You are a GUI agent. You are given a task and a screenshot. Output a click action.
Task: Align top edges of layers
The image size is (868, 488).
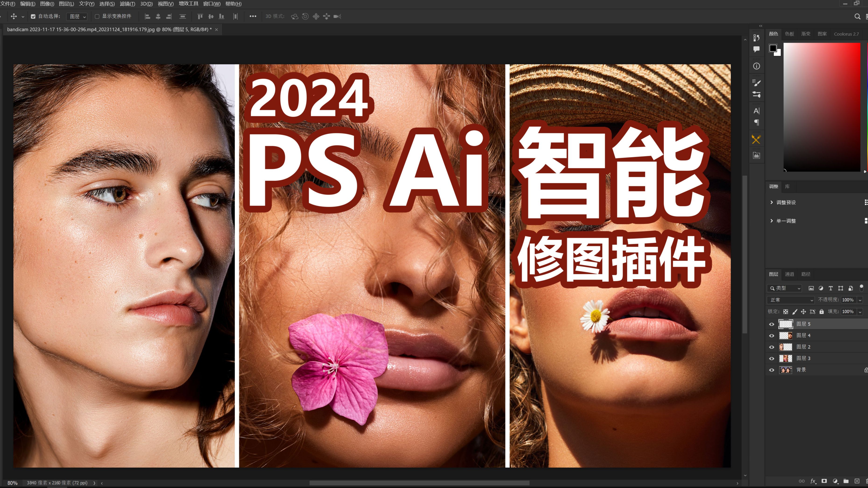(200, 16)
